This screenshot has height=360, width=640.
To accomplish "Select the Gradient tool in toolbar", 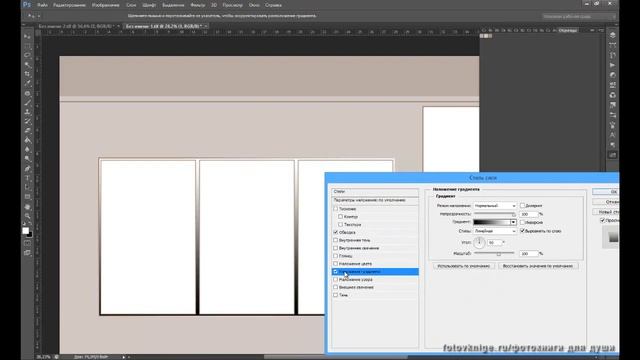I will 27,140.
